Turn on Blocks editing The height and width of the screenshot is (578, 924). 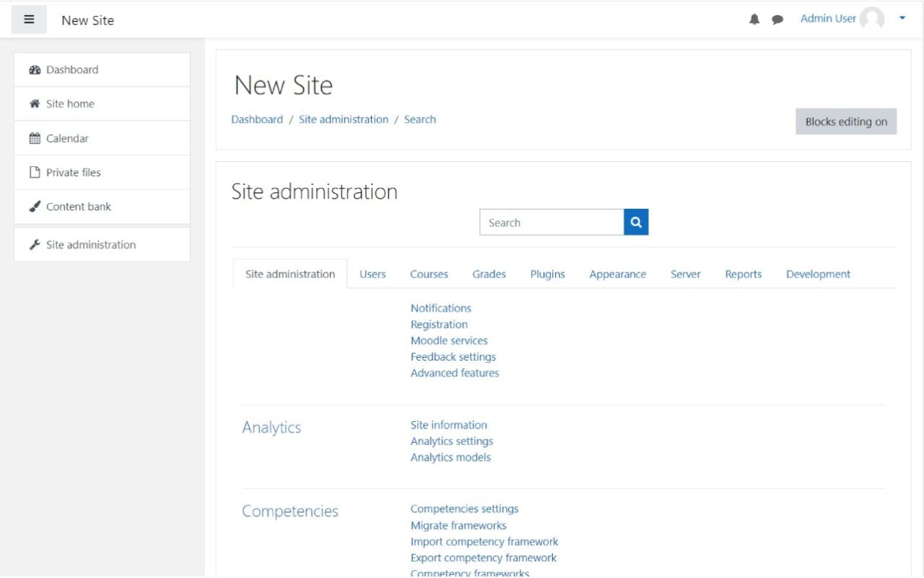coord(845,121)
